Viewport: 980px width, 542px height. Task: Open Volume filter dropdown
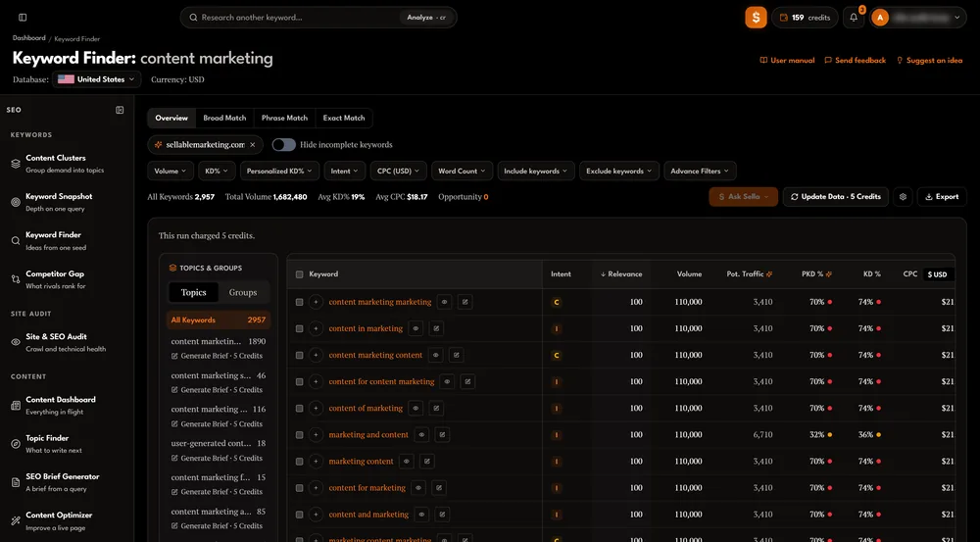coord(170,172)
